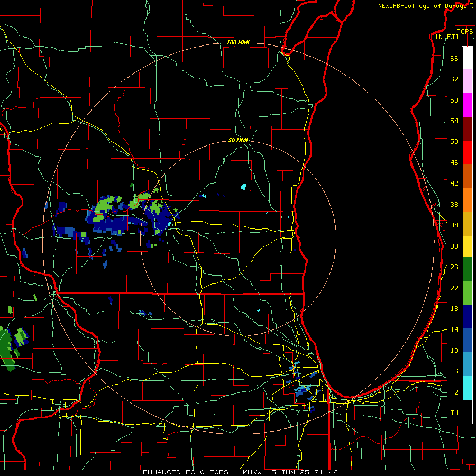Click the '18' legend value
The width and height of the screenshot is (476, 476).
[454, 309]
